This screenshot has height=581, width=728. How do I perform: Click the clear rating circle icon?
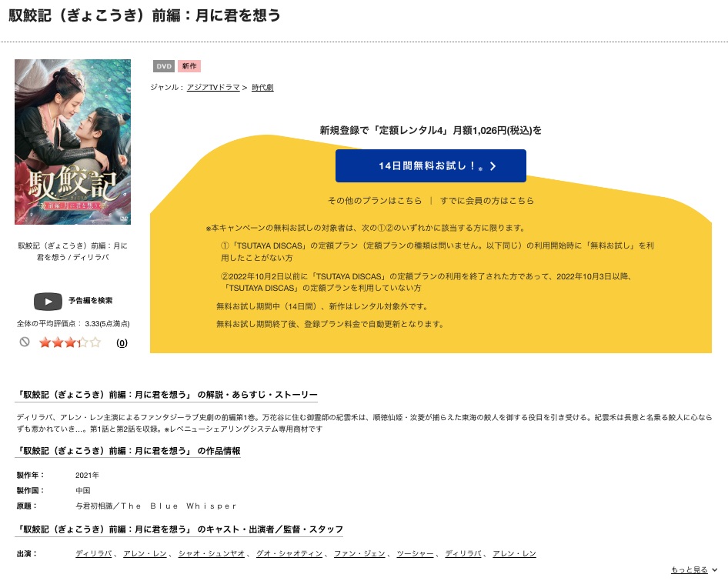(x=25, y=342)
